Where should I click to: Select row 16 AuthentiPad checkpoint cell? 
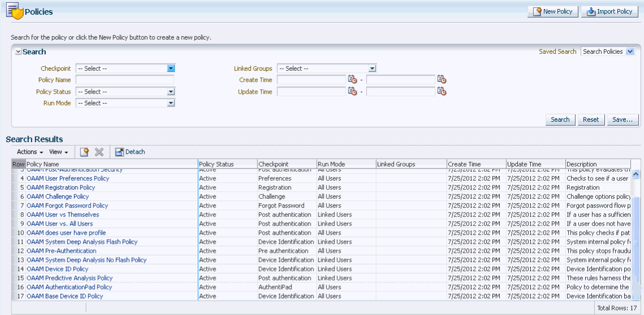(287, 287)
